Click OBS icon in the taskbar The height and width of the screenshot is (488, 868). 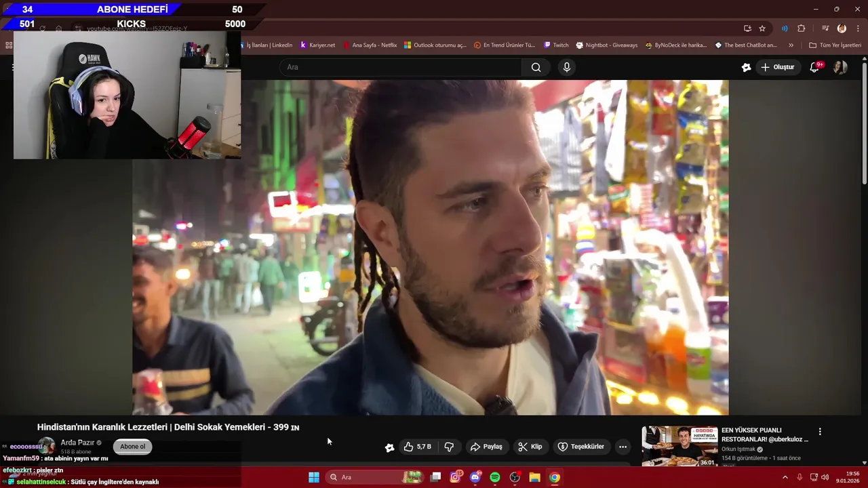click(515, 477)
